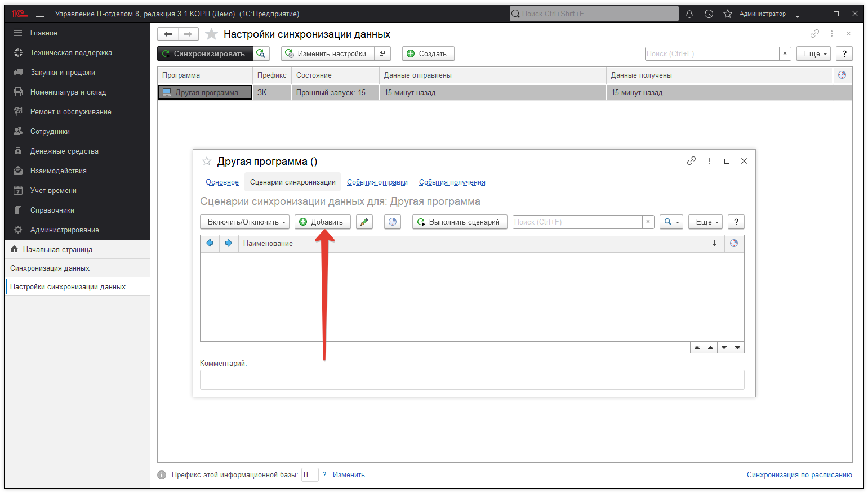Select the Другая программа table row
The height and width of the screenshot is (493, 868).
(206, 92)
